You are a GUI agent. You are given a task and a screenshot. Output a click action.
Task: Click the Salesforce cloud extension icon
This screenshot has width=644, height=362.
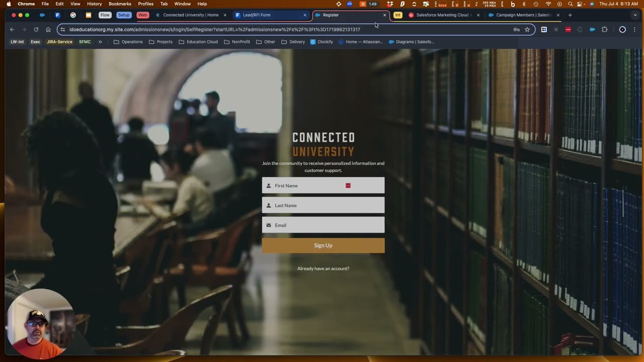point(592,30)
